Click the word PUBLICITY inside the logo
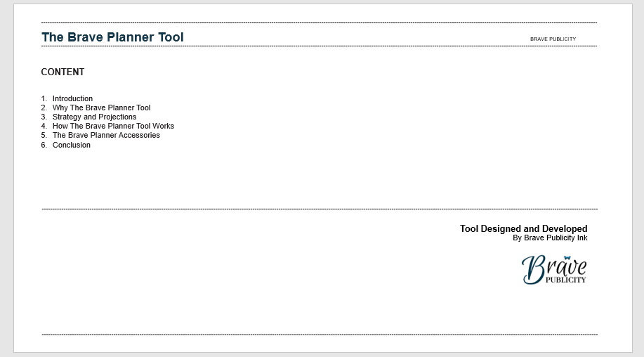Screen dimensions: 644x357 coord(565,280)
